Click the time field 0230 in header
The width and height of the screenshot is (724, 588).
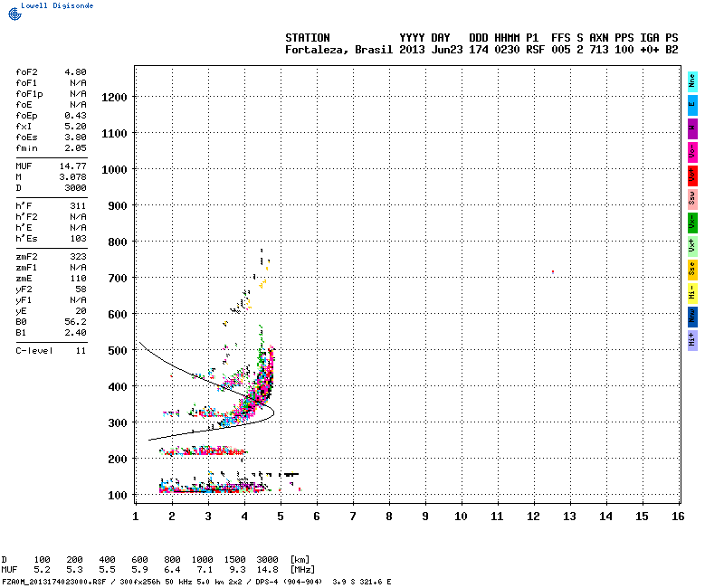(507, 50)
